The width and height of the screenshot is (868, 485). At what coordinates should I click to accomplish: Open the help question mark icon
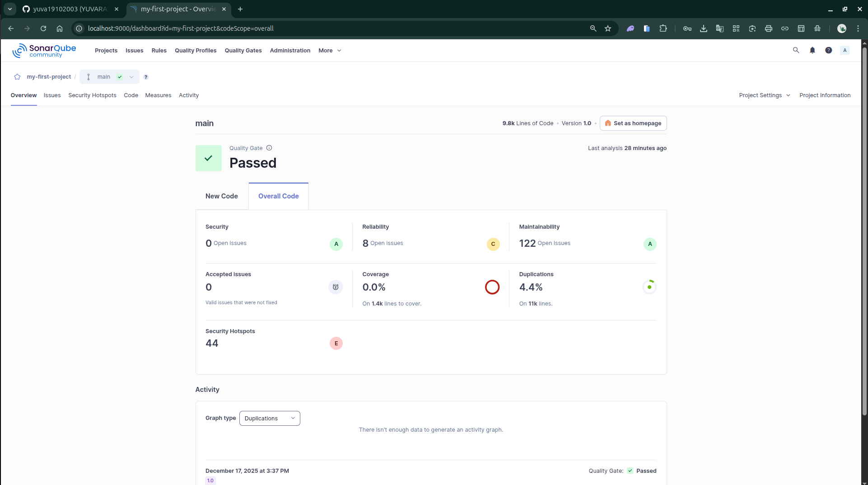tap(829, 50)
